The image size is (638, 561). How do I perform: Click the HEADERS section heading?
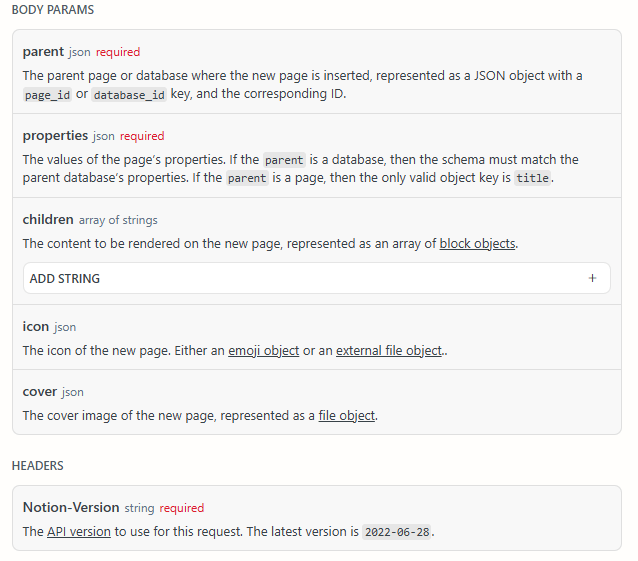pos(37,466)
